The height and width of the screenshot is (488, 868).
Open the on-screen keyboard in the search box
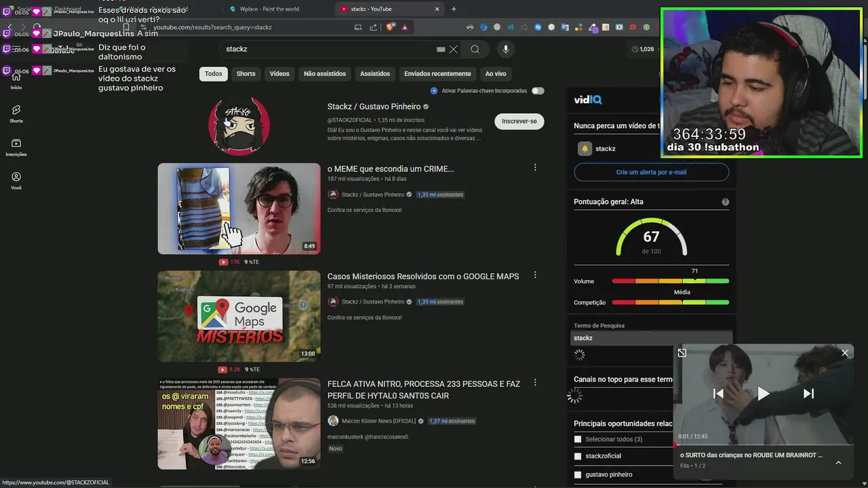[441, 49]
